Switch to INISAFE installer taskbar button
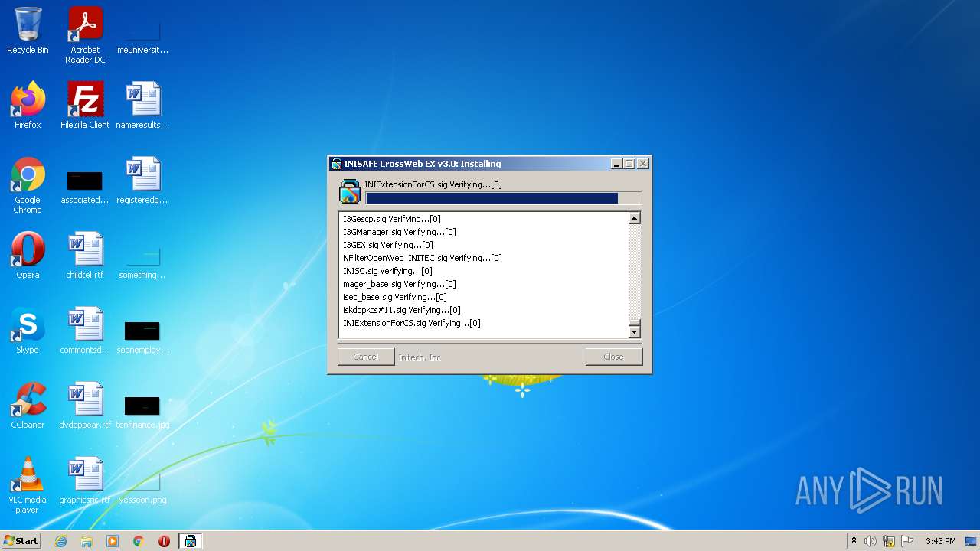The height and width of the screenshot is (551, 980). pos(191,541)
